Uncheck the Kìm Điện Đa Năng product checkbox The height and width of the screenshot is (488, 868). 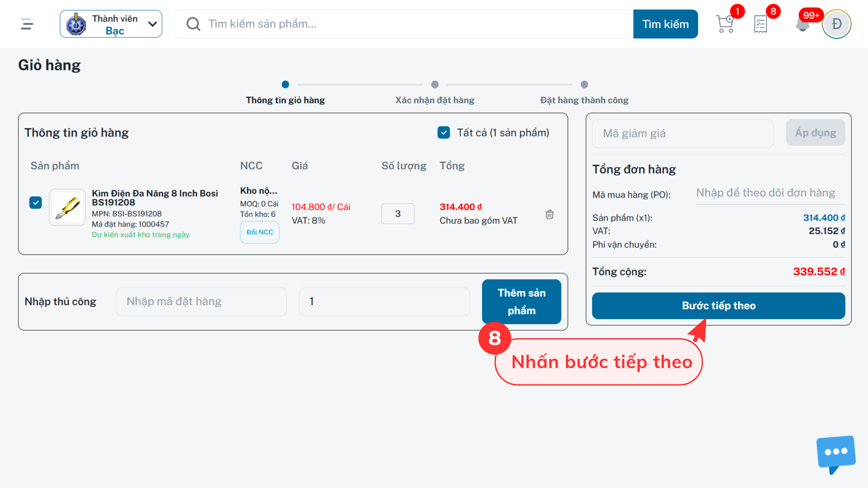[x=36, y=203]
